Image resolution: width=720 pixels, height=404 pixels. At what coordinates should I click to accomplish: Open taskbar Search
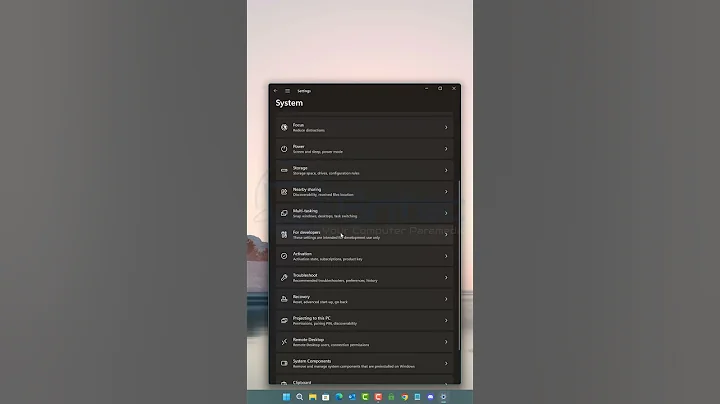coord(299,397)
